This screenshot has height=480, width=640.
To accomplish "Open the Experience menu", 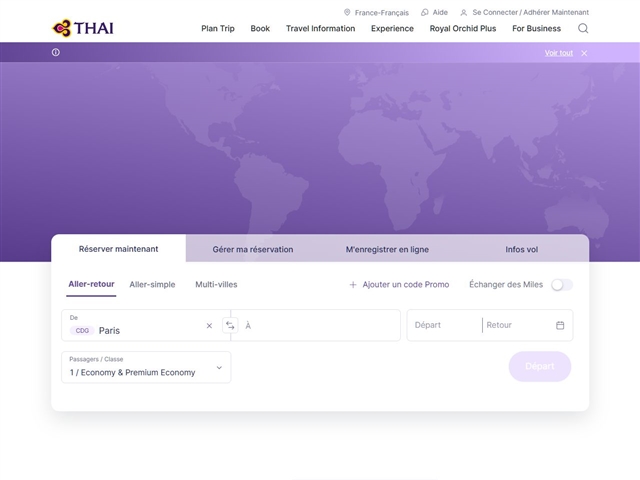I will pyautogui.click(x=392, y=29).
